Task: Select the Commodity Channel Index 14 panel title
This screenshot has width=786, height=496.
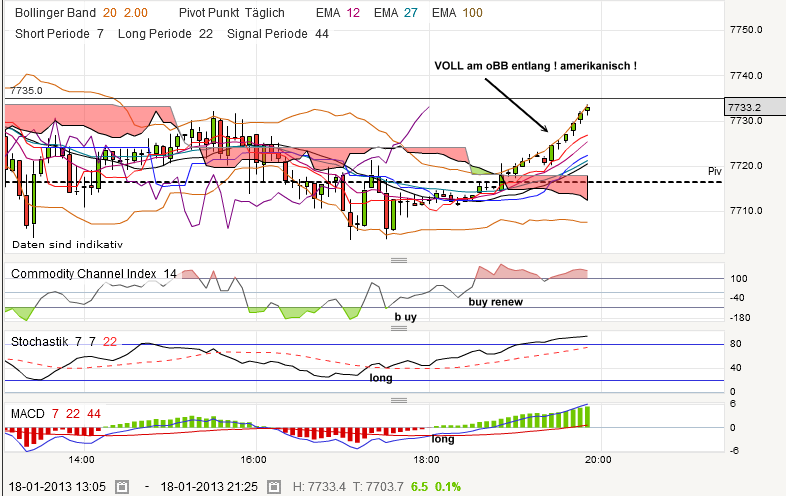Action: click(94, 274)
